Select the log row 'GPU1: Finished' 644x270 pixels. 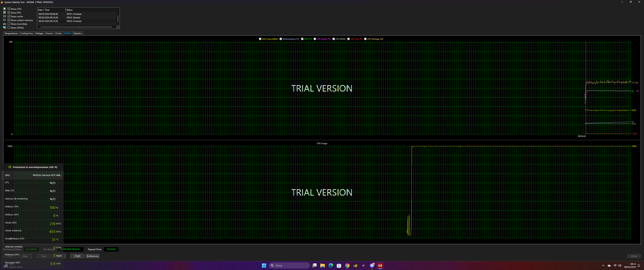[x=77, y=14]
